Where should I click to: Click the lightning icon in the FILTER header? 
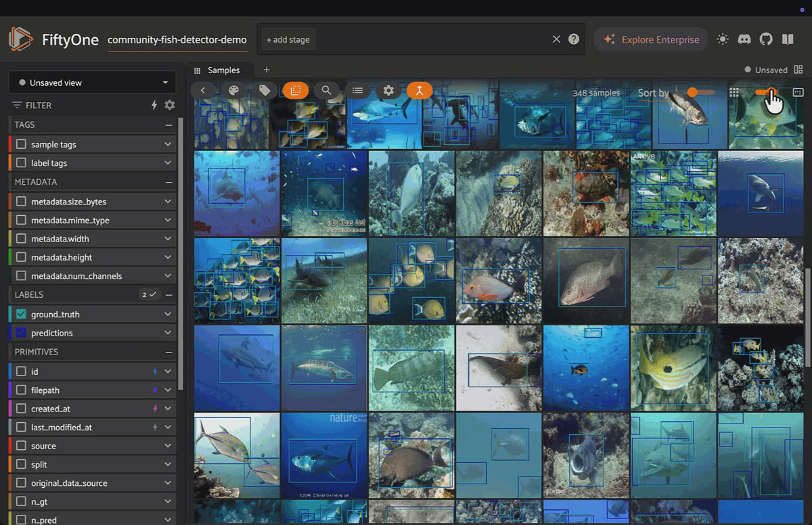[154, 105]
